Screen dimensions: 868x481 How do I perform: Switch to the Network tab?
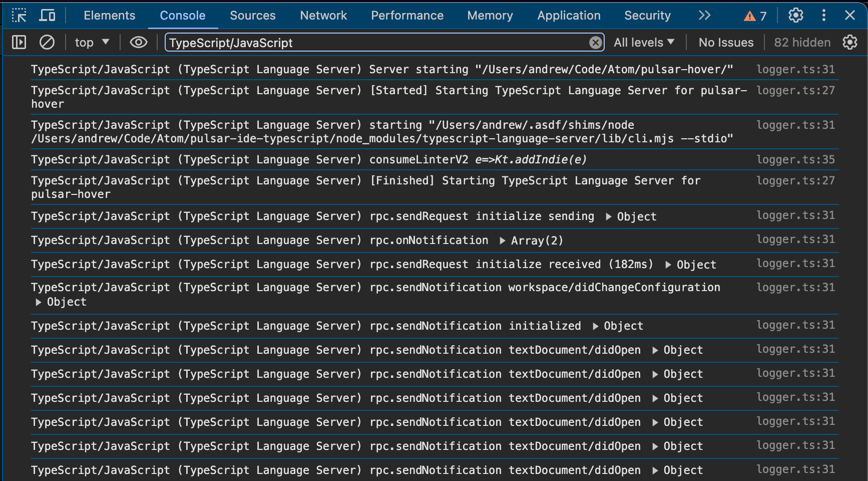click(x=323, y=15)
